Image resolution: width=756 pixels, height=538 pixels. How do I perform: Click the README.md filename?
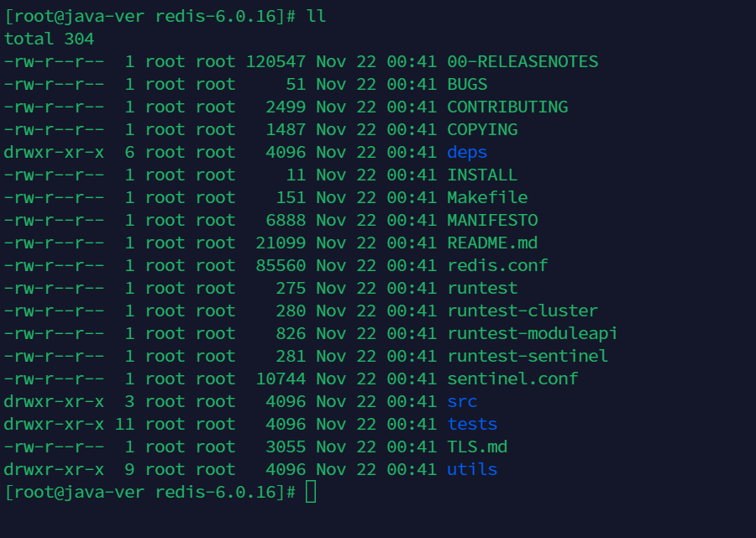pyautogui.click(x=492, y=243)
